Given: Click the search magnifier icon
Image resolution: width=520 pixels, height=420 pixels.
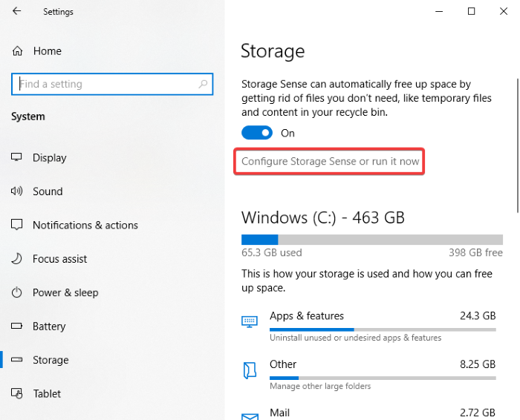Looking at the screenshot, I should (203, 85).
